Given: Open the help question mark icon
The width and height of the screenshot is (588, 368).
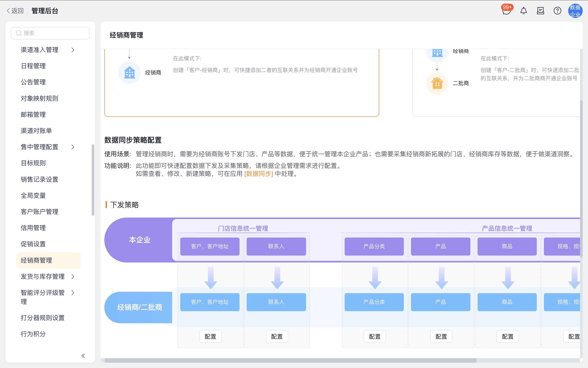Looking at the screenshot, I should pos(557,11).
